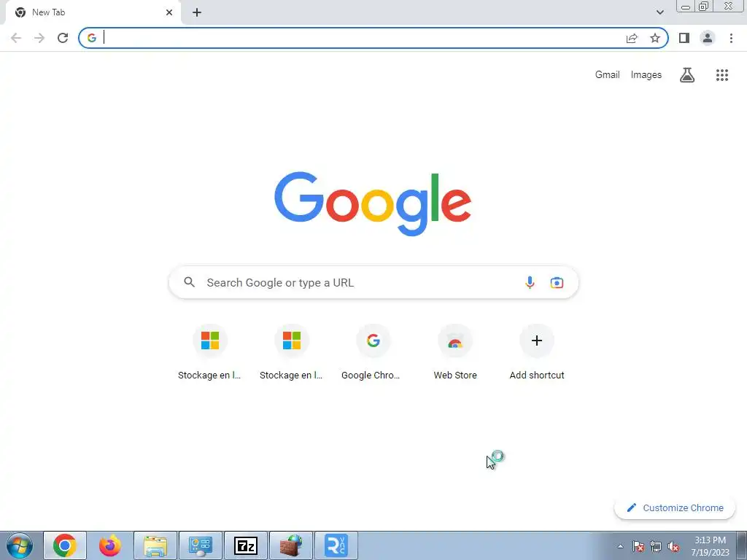This screenshot has height=560, width=747.
Task: Open 7-Zip from the taskbar
Action: click(x=246, y=545)
